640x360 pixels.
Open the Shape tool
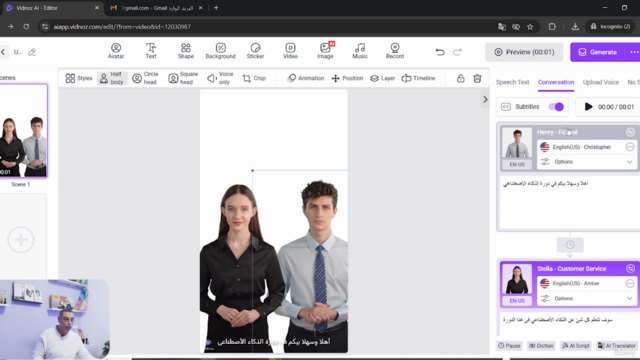tap(186, 51)
